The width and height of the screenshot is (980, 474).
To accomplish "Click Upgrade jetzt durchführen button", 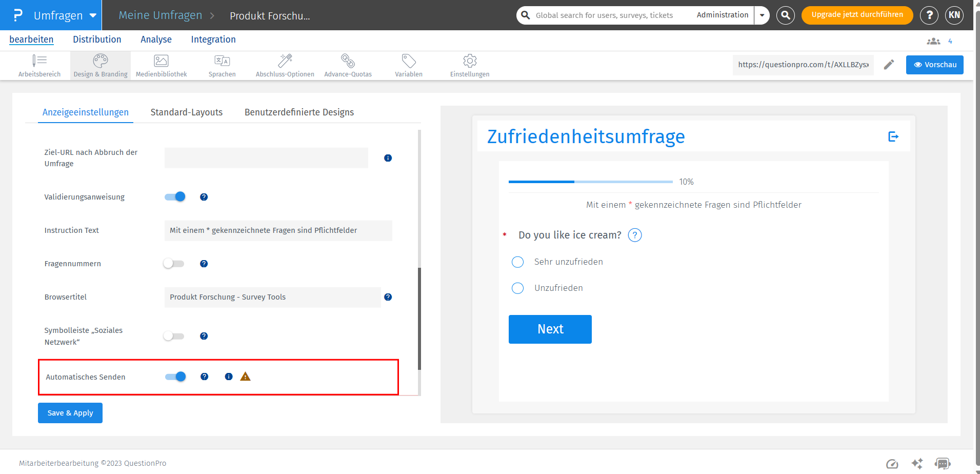I will pos(857,15).
